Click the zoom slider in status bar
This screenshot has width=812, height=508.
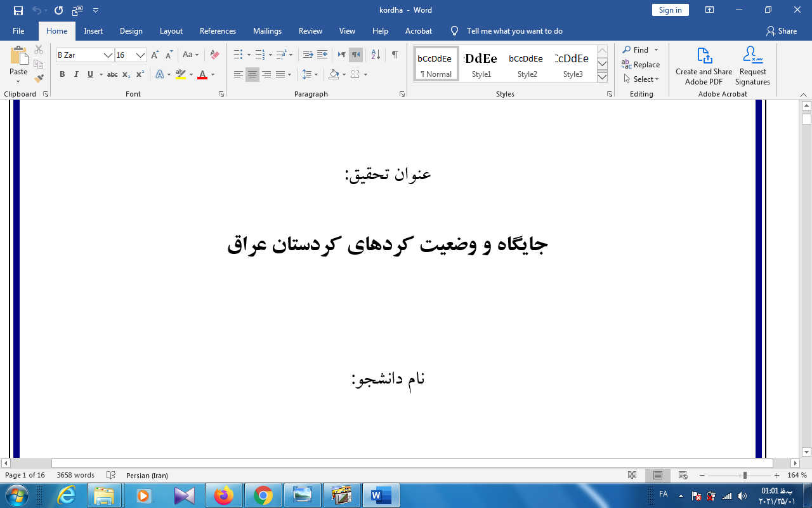tap(745, 475)
